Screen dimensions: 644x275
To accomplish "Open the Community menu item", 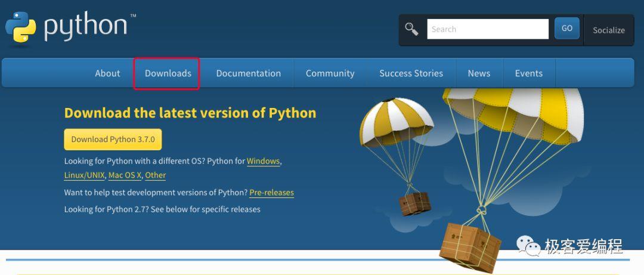I will pos(330,73).
